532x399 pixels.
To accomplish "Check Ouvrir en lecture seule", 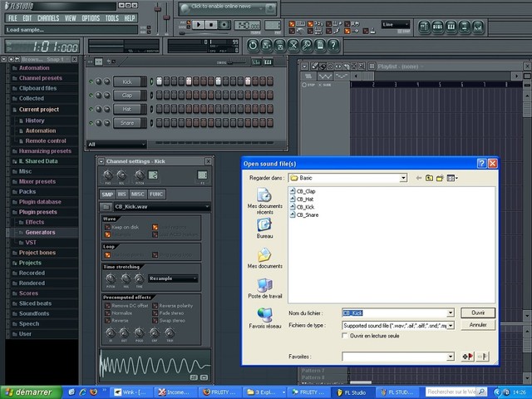I will pos(345,336).
